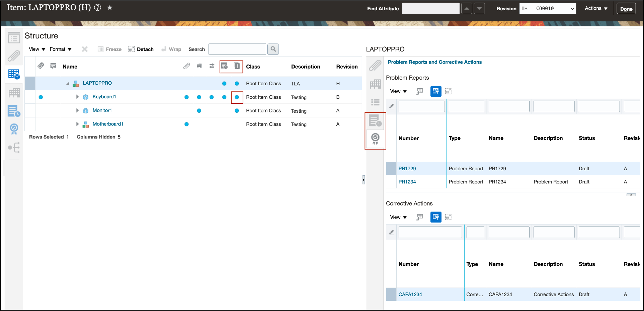The image size is (644, 311).
Task: Collapse the Problem Reports section splitter
Action: click(631, 195)
